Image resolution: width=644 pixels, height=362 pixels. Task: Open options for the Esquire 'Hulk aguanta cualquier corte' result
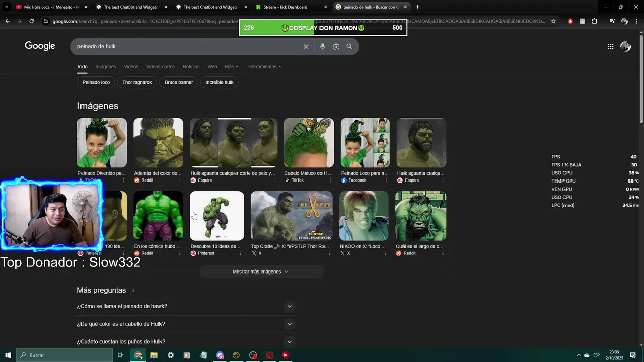274,180
